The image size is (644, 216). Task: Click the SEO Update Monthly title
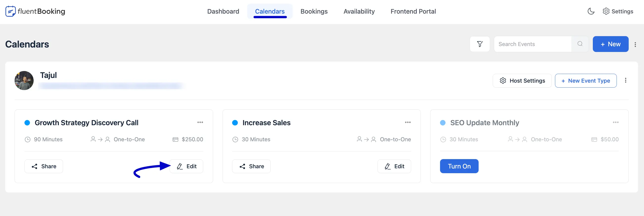tap(485, 123)
